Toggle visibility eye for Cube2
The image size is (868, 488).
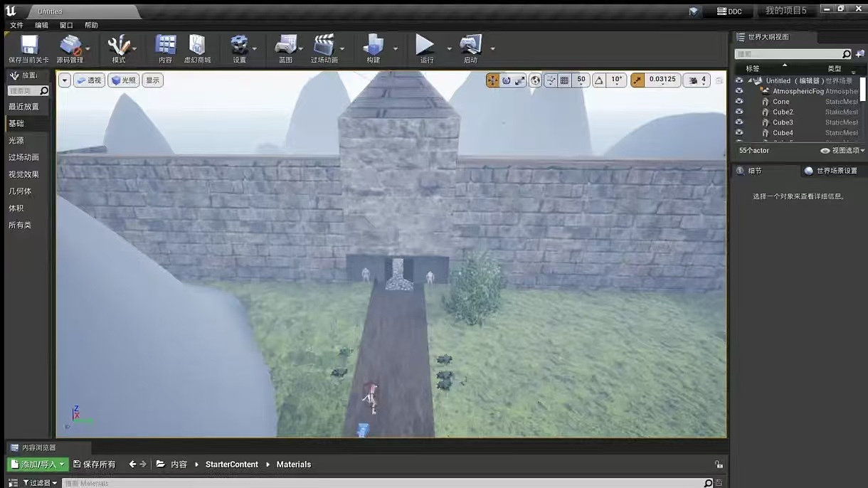[739, 112]
